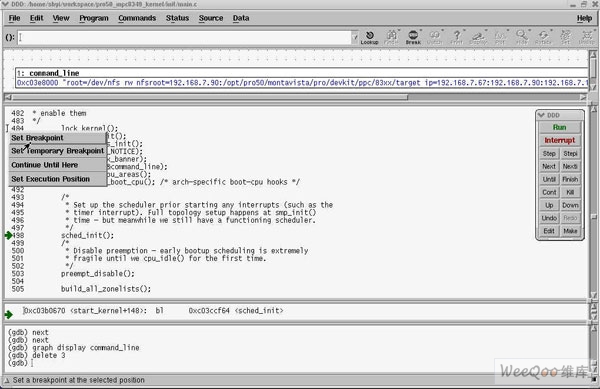This screenshot has width=600, height=389.
Task: Click the data window horizontal scrollbar
Action: [295, 98]
